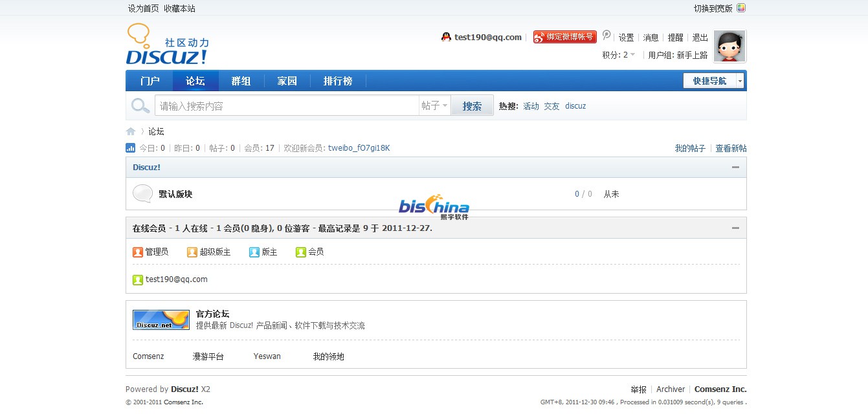
Task: Click the 0 / 0 post count
Action: tap(583, 194)
